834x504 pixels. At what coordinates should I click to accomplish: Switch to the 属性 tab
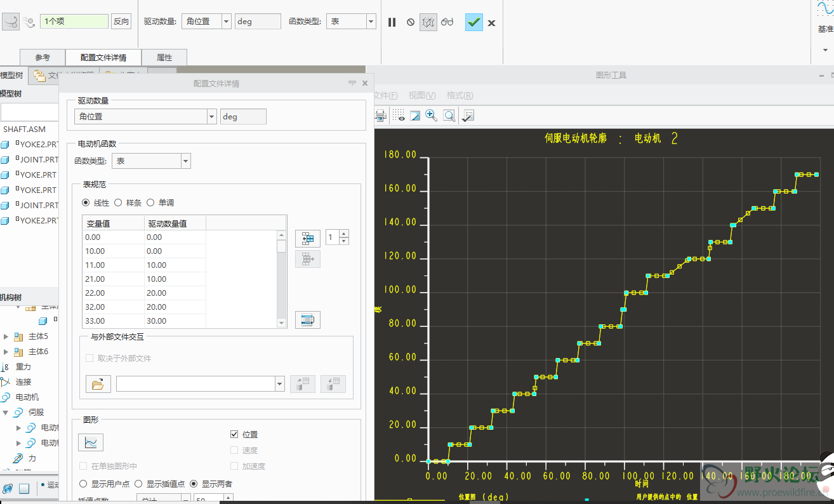pos(164,57)
